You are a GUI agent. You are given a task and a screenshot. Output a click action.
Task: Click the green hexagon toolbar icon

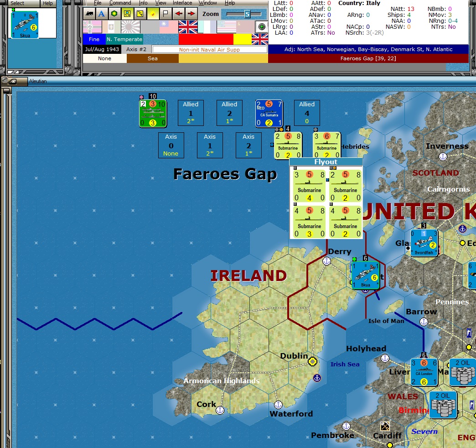(x=114, y=14)
